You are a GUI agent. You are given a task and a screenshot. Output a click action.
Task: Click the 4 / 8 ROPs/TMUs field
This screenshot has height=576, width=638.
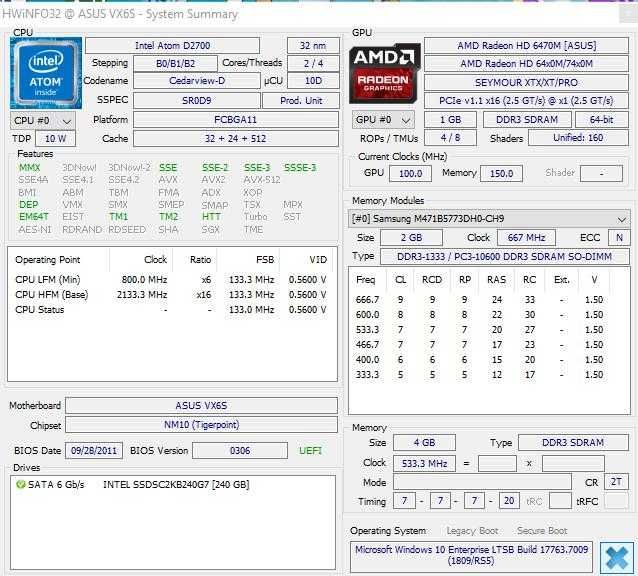coord(450,137)
